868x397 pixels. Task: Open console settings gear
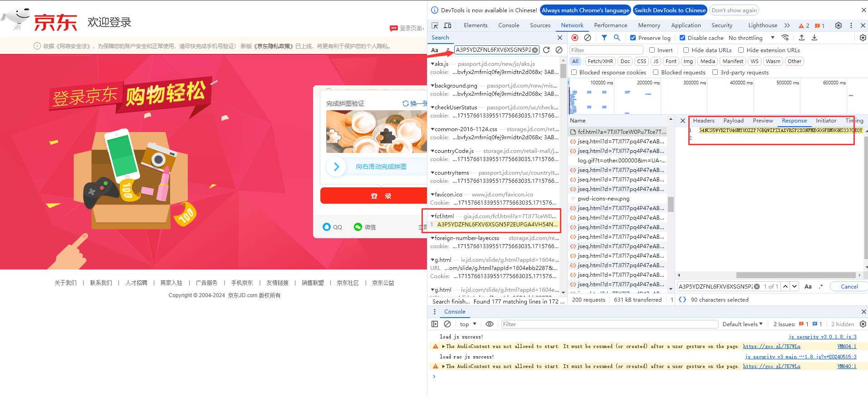863,324
